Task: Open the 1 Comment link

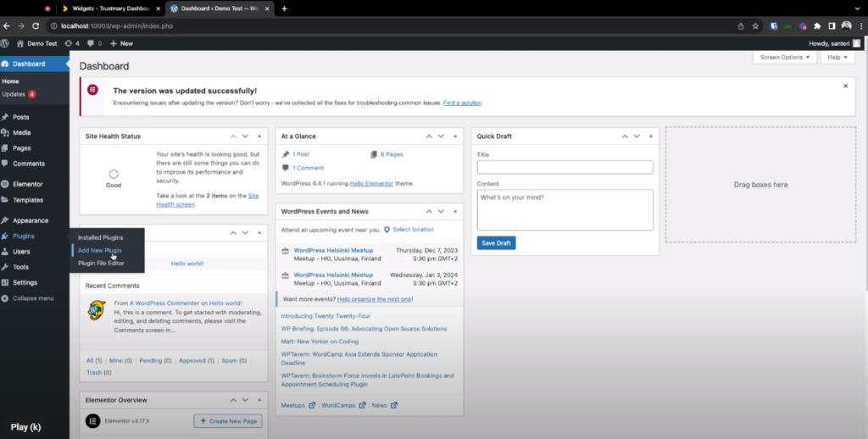Action: coord(308,168)
